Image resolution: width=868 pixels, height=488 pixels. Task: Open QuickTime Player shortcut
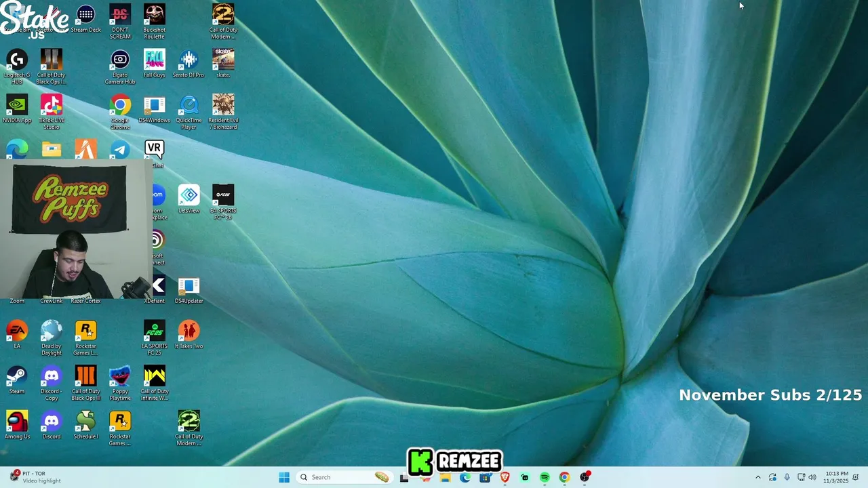189,113
